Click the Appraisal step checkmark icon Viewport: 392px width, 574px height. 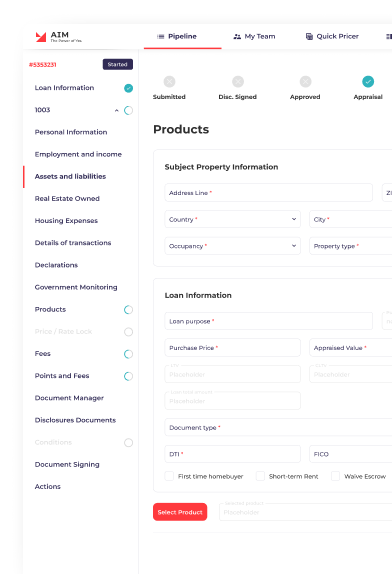click(x=368, y=81)
